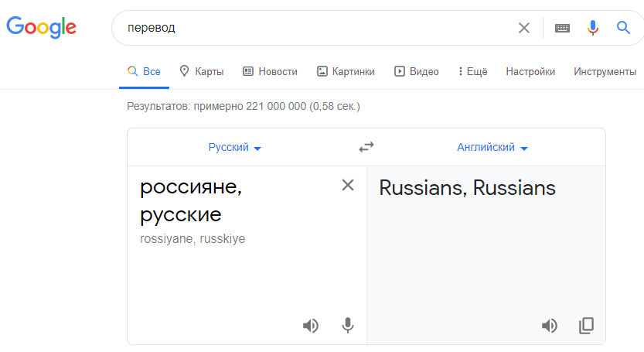
Task: Listen to the Russian source pronunciation
Action: (311, 326)
